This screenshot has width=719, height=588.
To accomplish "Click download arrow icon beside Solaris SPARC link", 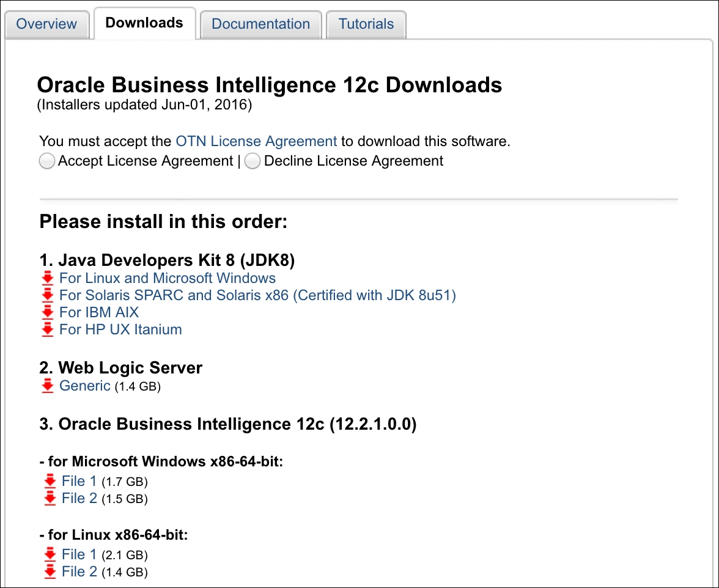I will 48,295.
